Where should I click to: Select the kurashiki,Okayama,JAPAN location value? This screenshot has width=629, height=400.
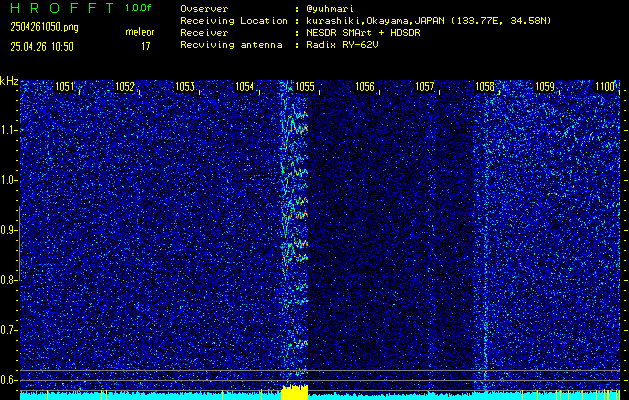(428, 21)
